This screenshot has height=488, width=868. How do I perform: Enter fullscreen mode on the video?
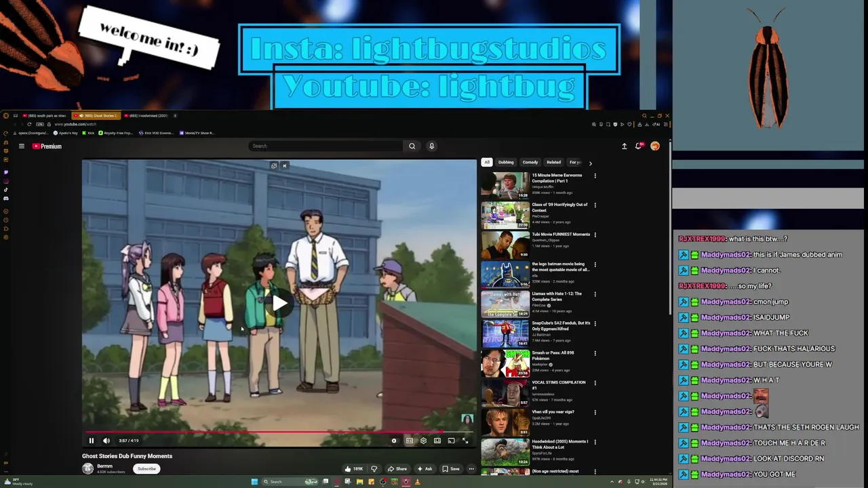[465, 441]
